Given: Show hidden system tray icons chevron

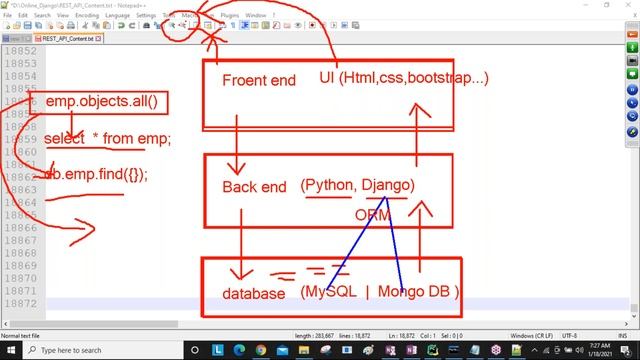Looking at the screenshot, I should pyautogui.click(x=534, y=350).
